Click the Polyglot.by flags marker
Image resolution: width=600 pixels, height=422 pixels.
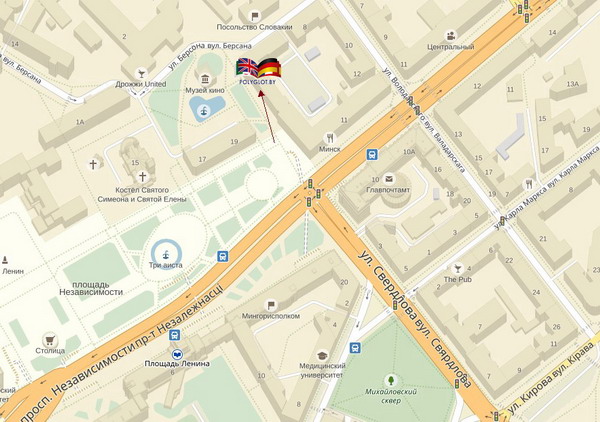259,70
